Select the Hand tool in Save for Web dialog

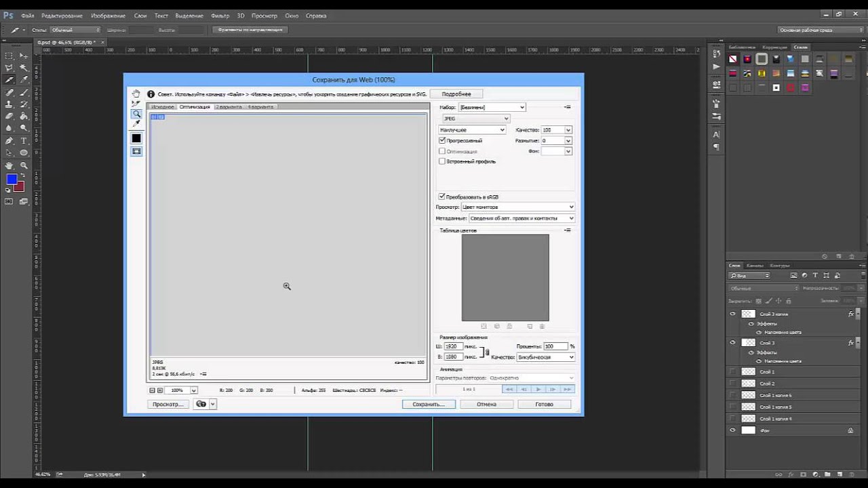(136, 94)
